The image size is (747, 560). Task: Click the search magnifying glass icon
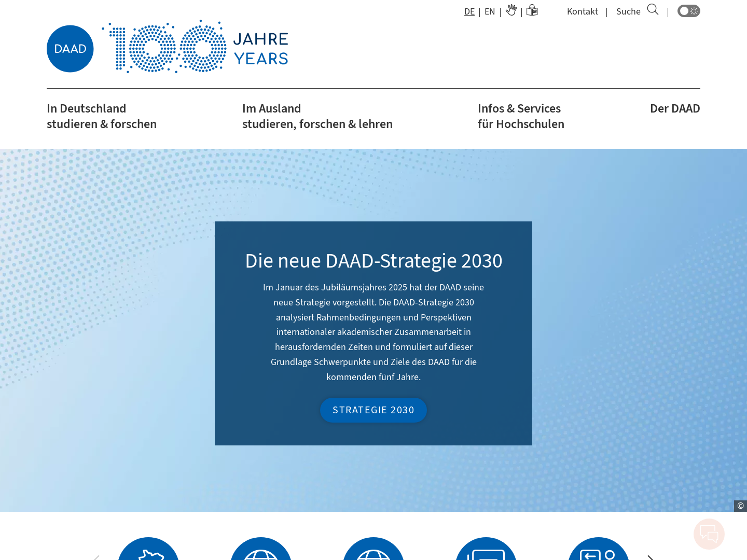click(x=653, y=10)
